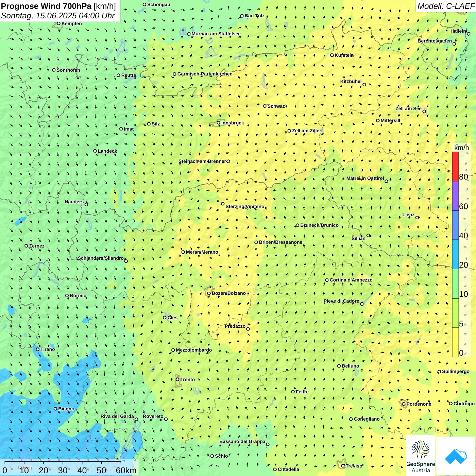Click the Codroipo city label
The image size is (476, 476).
pos(464,404)
